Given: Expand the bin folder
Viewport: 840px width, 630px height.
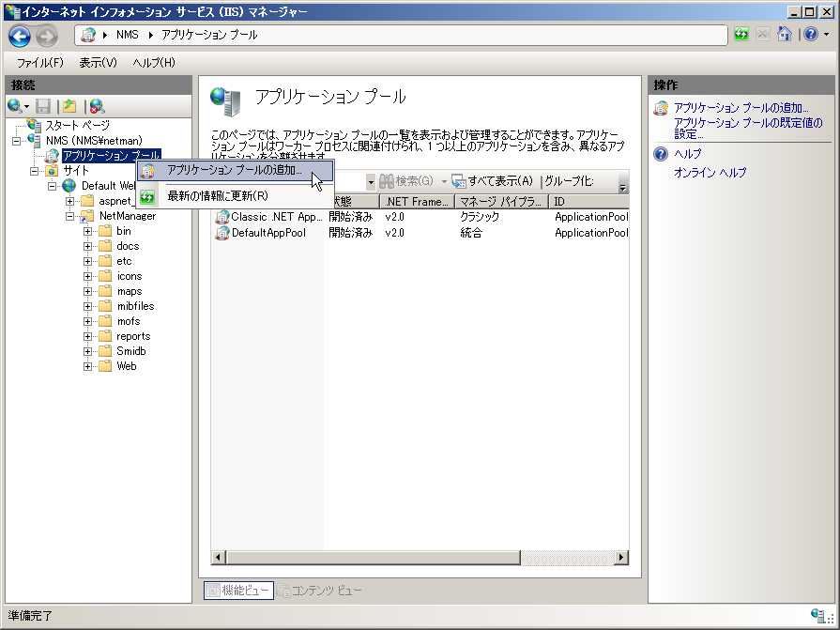Looking at the screenshot, I should tap(87, 231).
